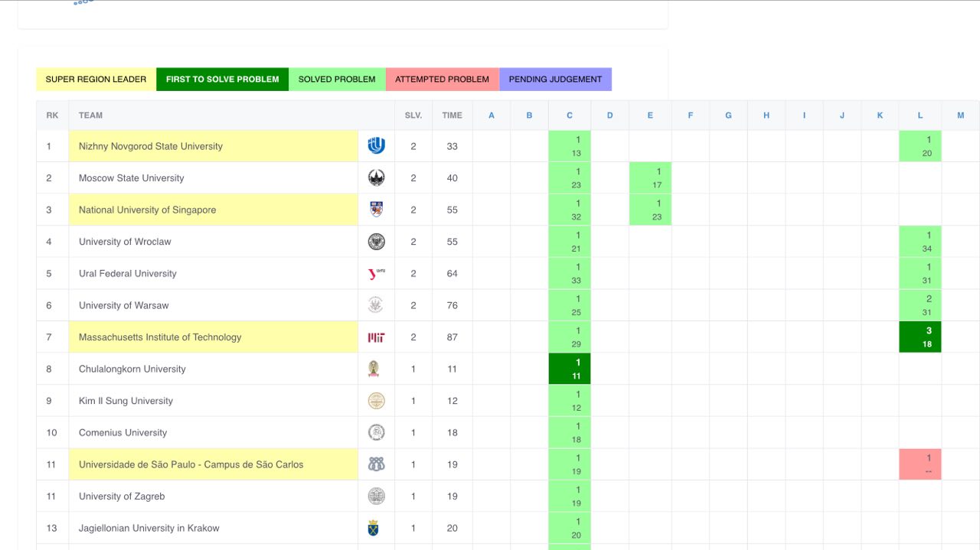
Task: Click the Pending Judgement legend swatch
Action: pos(555,80)
